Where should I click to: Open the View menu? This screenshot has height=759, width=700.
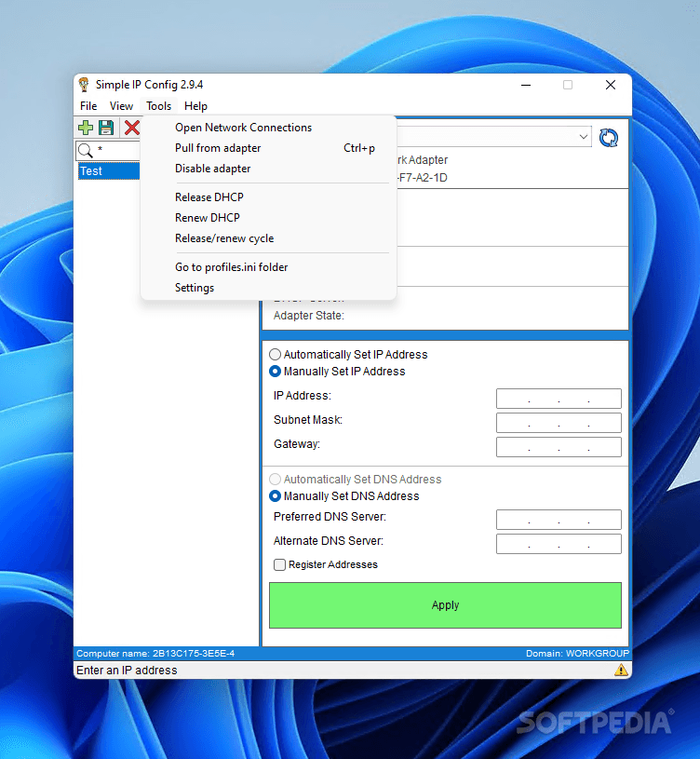pos(121,106)
